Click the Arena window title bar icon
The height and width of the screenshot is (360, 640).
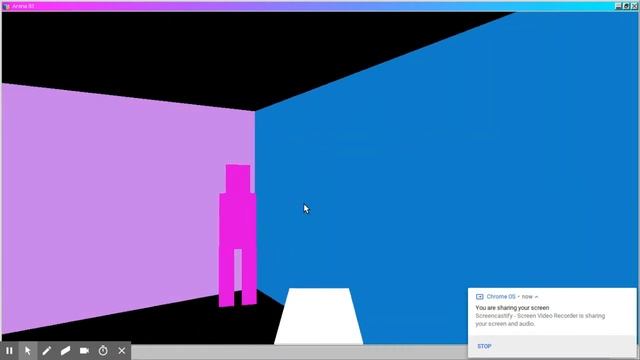point(6,6)
